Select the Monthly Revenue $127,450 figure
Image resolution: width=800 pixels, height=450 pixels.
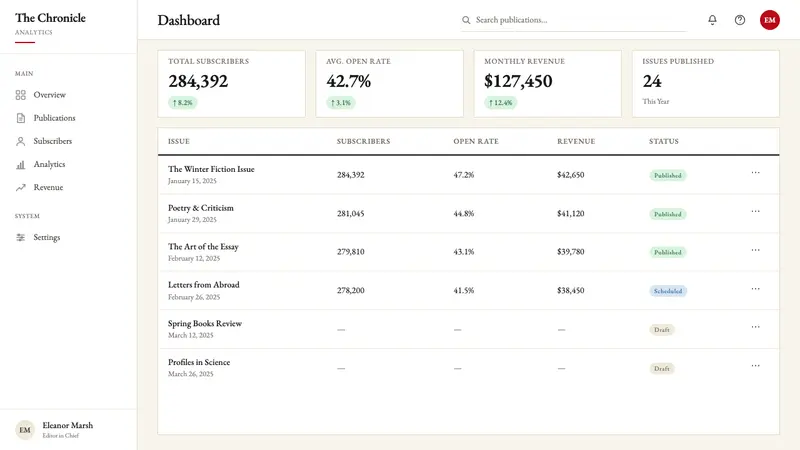tap(518, 81)
